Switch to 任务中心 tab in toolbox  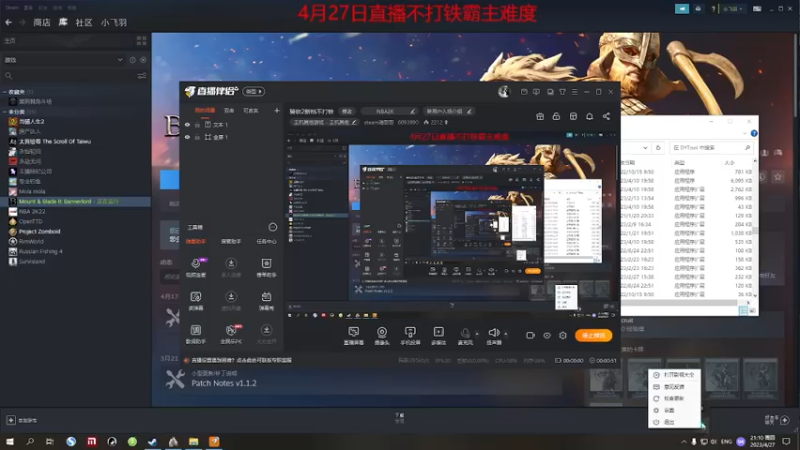click(x=266, y=241)
